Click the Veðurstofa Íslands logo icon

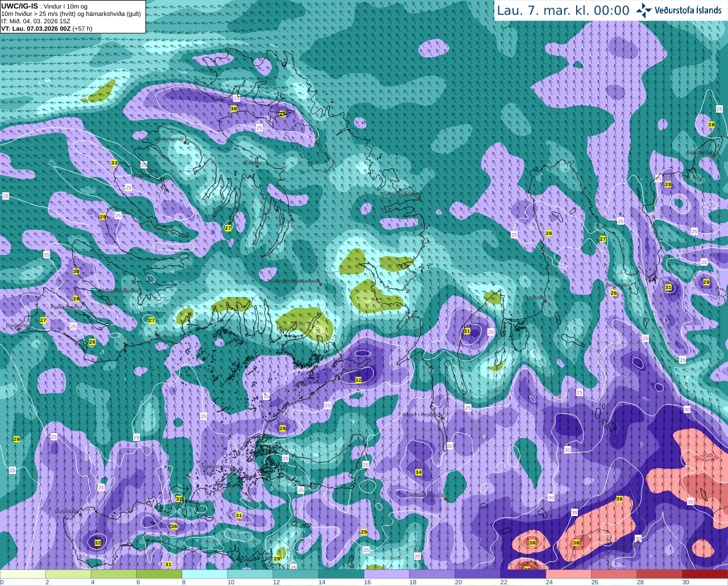644,10
